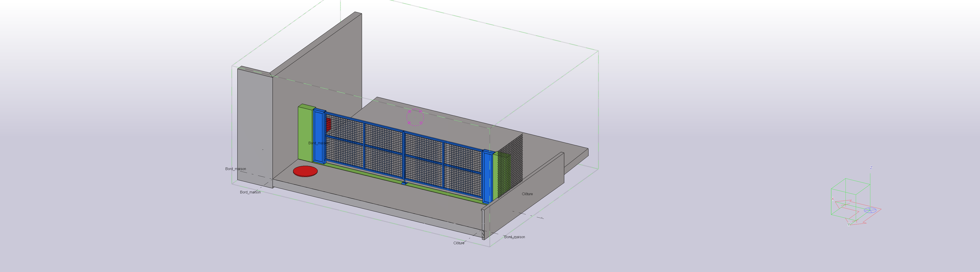Screen dimensions: 980x272
Task: Select the small blue gate guide at gate bottom
Action: point(404,184)
